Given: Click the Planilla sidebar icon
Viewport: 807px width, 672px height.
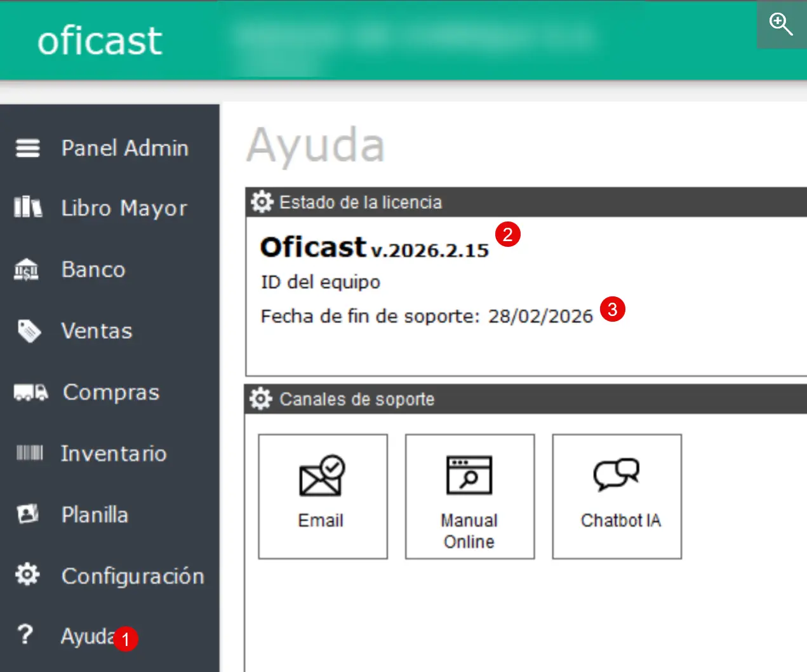Looking at the screenshot, I should pyautogui.click(x=27, y=514).
